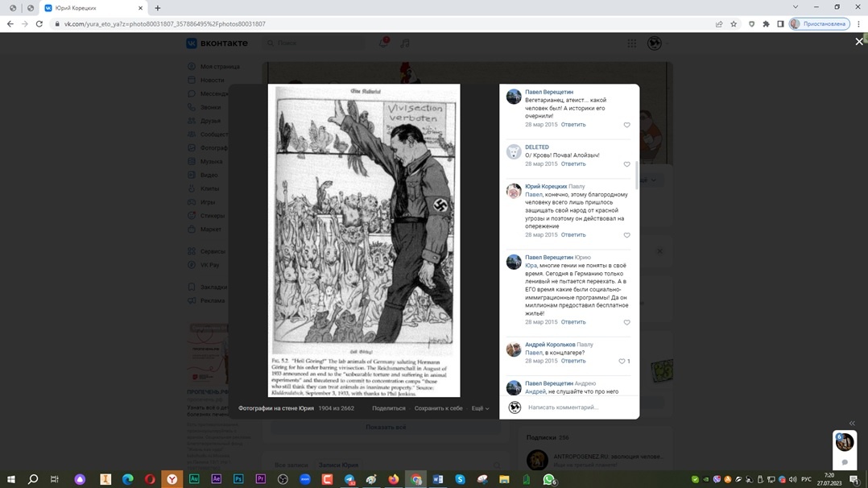Open Андрей Корольков's profile name
Viewport: 868px width, 488px height.
(550, 345)
